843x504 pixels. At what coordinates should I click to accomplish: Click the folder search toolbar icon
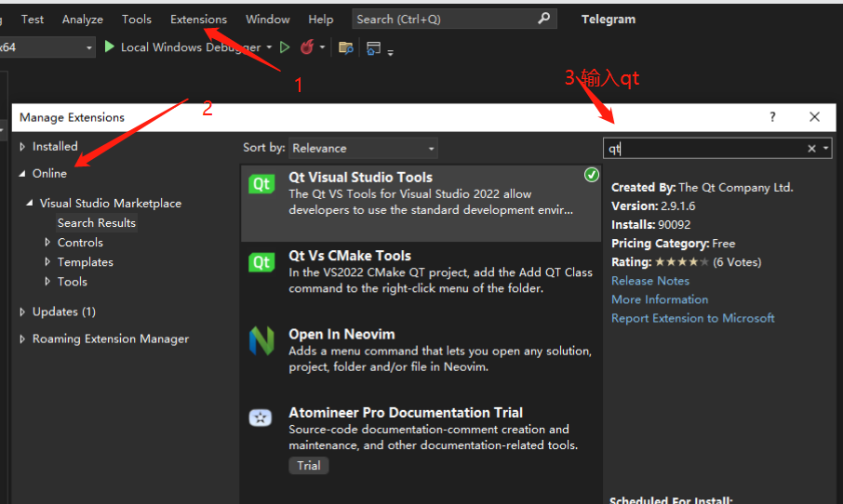pos(346,47)
